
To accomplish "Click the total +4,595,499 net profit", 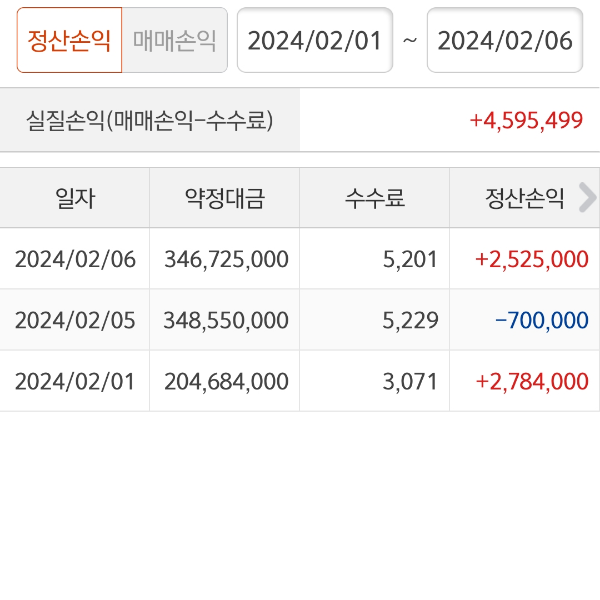I will coord(526,121).
